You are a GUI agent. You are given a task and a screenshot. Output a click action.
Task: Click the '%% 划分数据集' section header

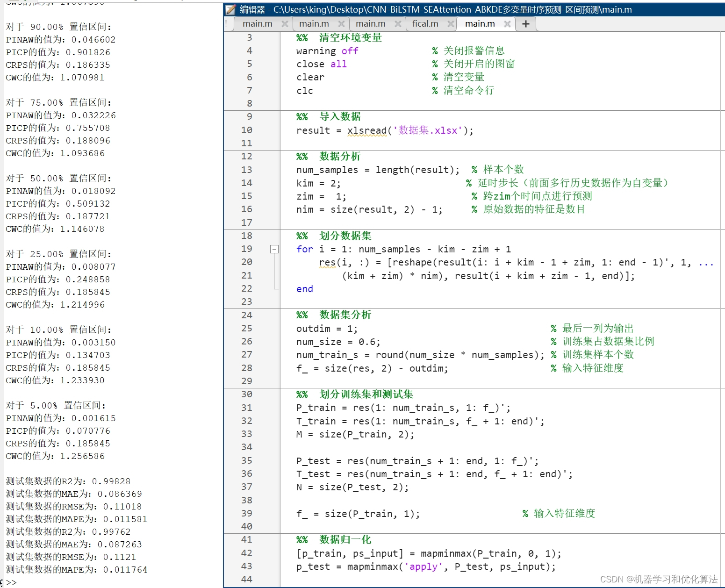pos(334,236)
